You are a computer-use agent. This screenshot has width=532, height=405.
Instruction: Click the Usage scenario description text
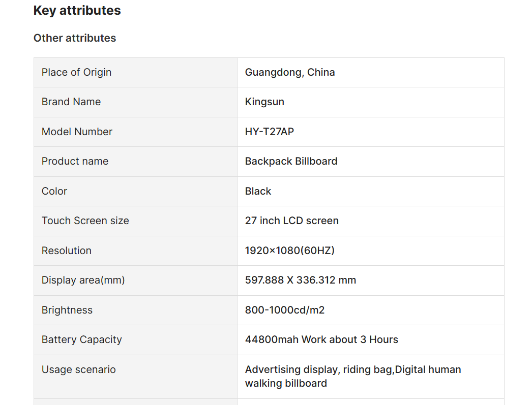(353, 376)
